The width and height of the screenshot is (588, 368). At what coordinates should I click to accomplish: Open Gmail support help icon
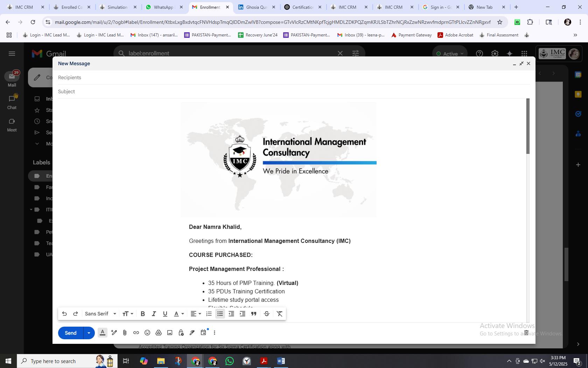click(479, 54)
